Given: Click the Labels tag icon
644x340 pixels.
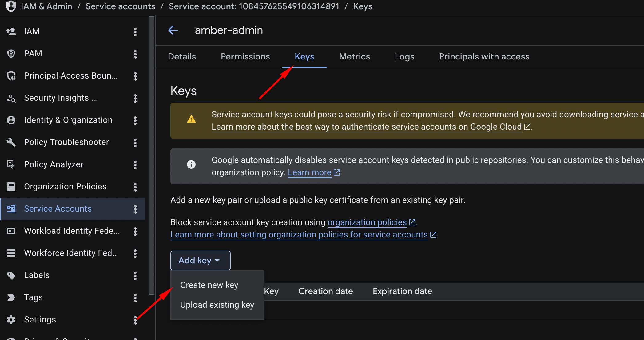Looking at the screenshot, I should pos(11,275).
